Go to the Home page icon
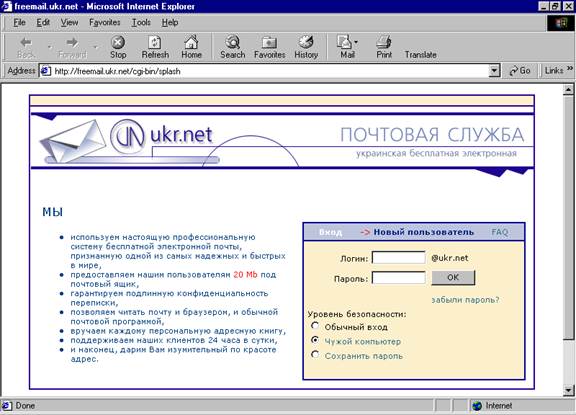Screen dimensions: 576x415 click(x=191, y=43)
